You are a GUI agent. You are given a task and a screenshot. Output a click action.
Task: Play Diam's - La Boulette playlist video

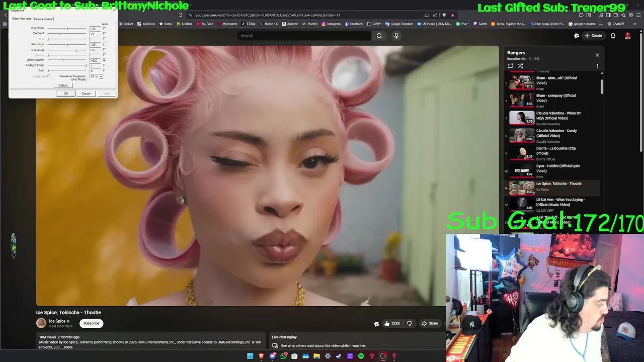(x=552, y=153)
